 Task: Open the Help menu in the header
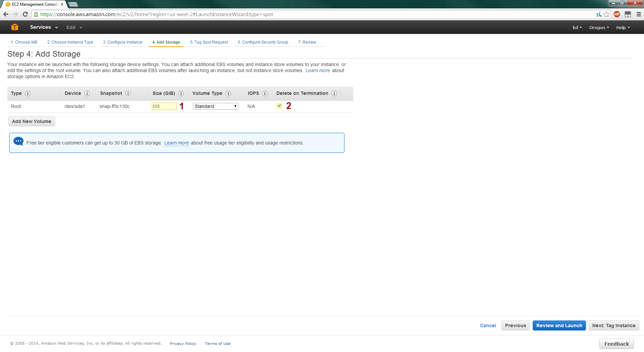click(623, 28)
